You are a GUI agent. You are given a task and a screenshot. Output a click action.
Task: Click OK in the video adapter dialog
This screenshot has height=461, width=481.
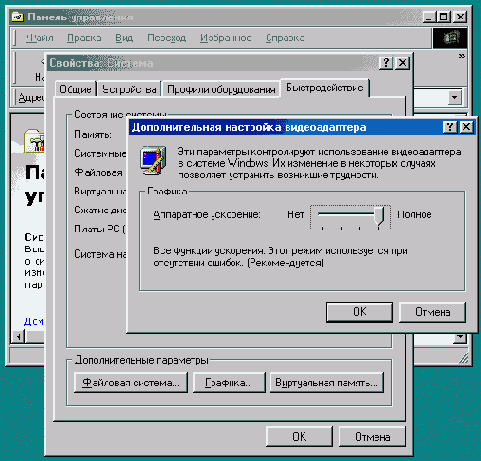tap(359, 312)
